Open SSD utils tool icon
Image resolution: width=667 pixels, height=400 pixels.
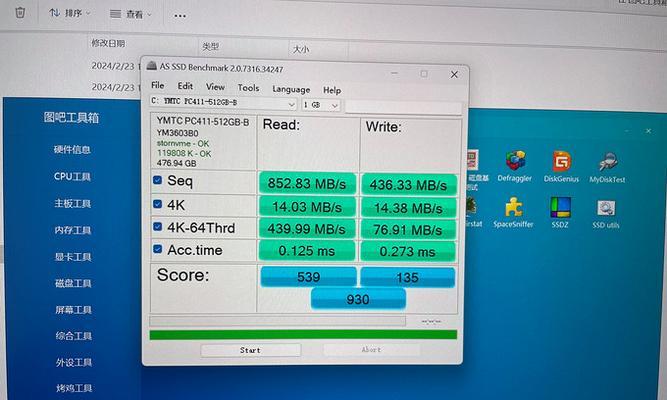click(606, 214)
